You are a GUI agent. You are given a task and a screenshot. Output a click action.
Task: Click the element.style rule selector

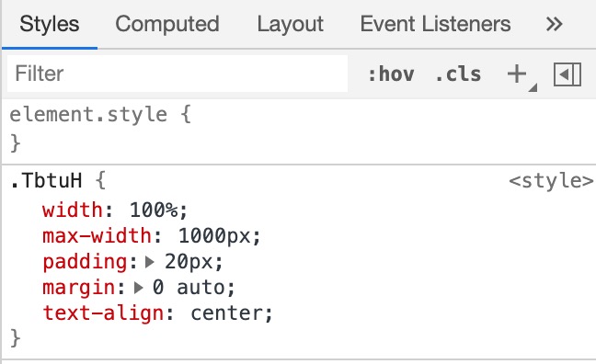[x=88, y=115]
